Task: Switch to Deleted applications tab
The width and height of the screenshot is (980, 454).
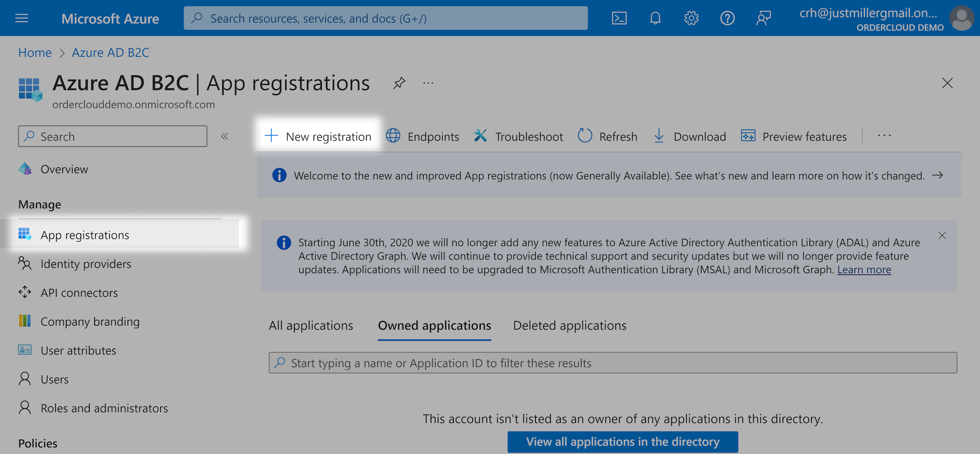Action: click(x=570, y=326)
